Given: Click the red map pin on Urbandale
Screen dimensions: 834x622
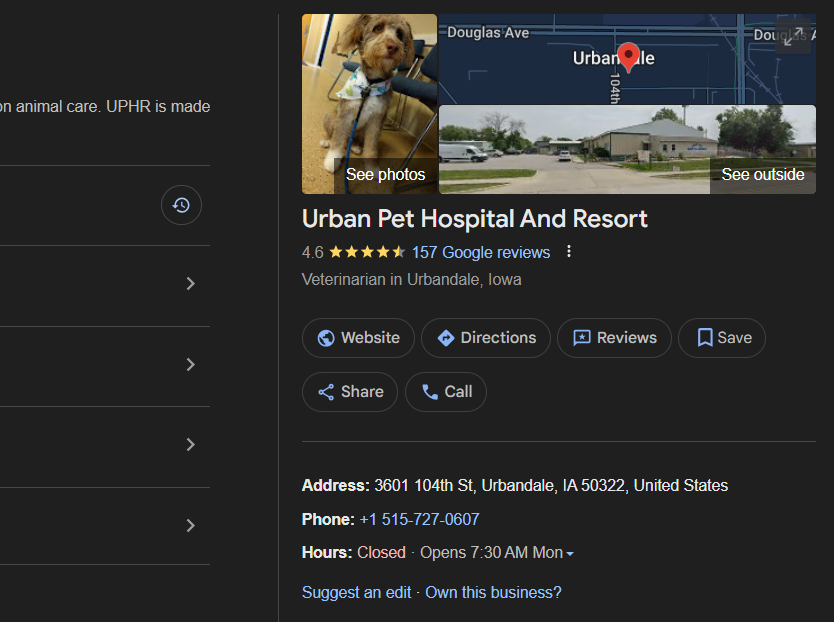Looking at the screenshot, I should coord(628,57).
